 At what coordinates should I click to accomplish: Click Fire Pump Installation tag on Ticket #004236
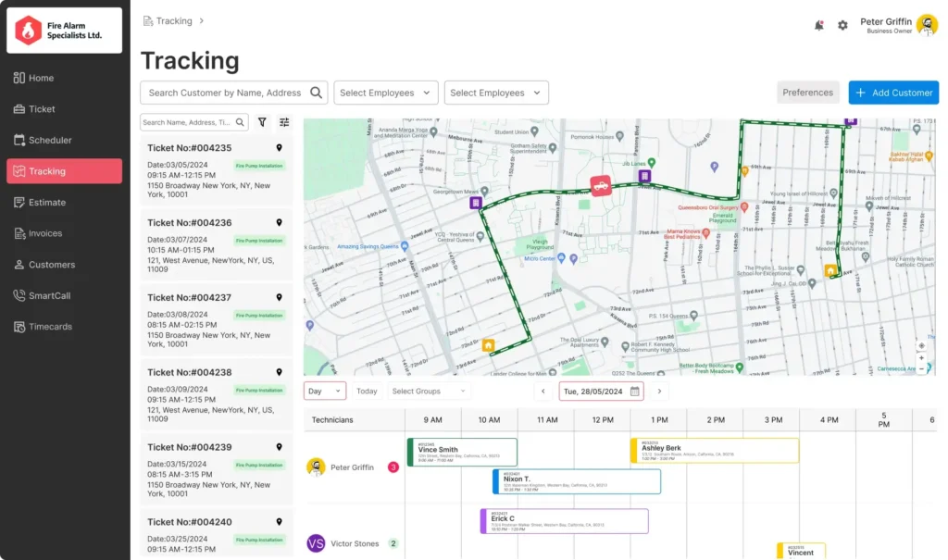259,241
